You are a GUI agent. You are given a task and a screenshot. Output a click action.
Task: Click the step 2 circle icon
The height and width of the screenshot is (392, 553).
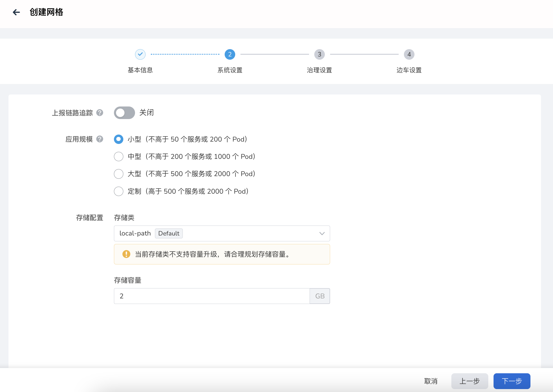(x=230, y=54)
